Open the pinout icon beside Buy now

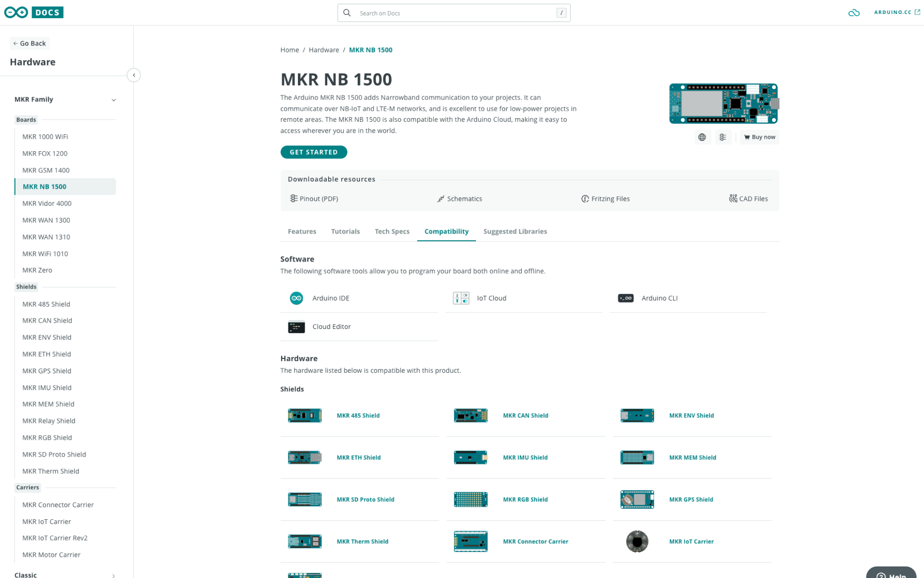pos(723,137)
